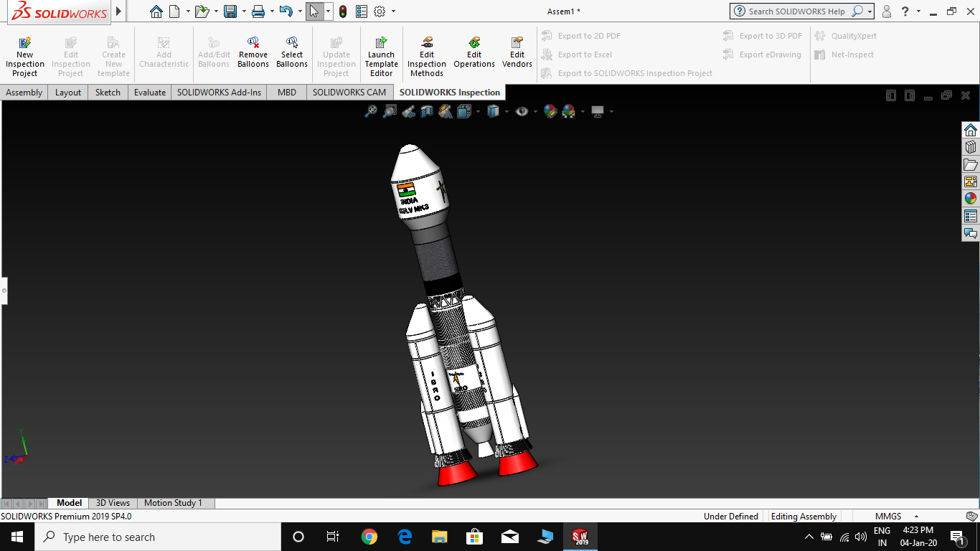
Task: Open Design Library icon in task pane
Action: pos(971,147)
